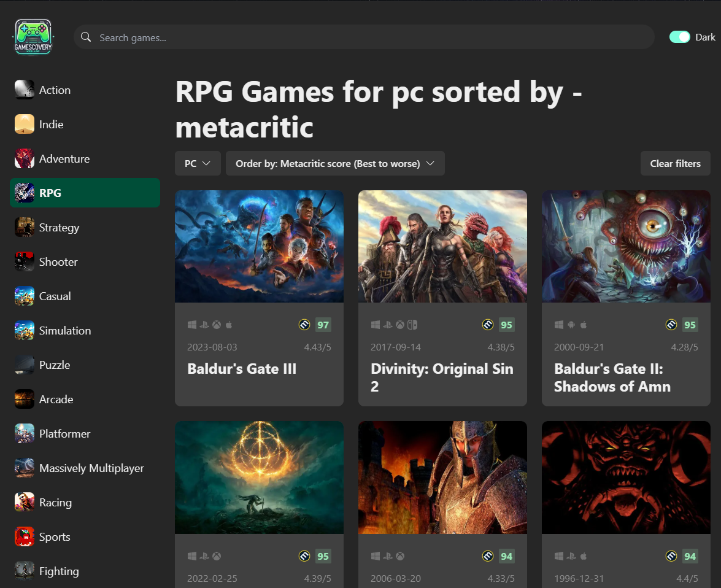The height and width of the screenshot is (588, 721).
Task: Toggle the Dark mode switch
Action: [x=680, y=37]
